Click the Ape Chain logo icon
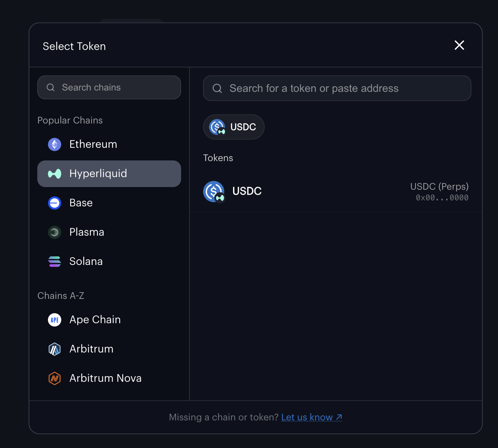The width and height of the screenshot is (498, 448). 55,320
